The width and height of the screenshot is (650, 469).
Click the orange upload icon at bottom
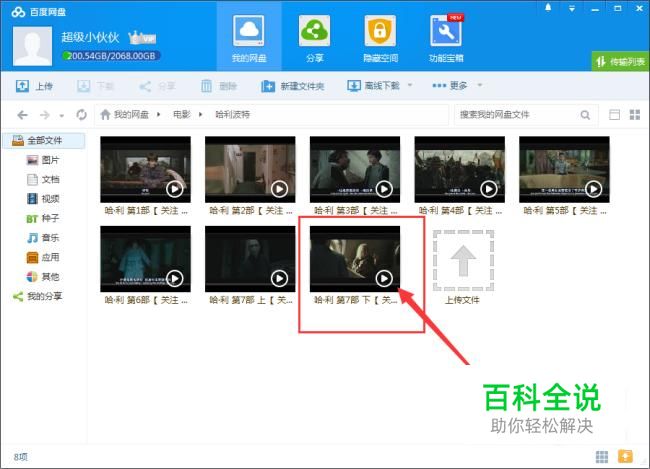(x=625, y=456)
